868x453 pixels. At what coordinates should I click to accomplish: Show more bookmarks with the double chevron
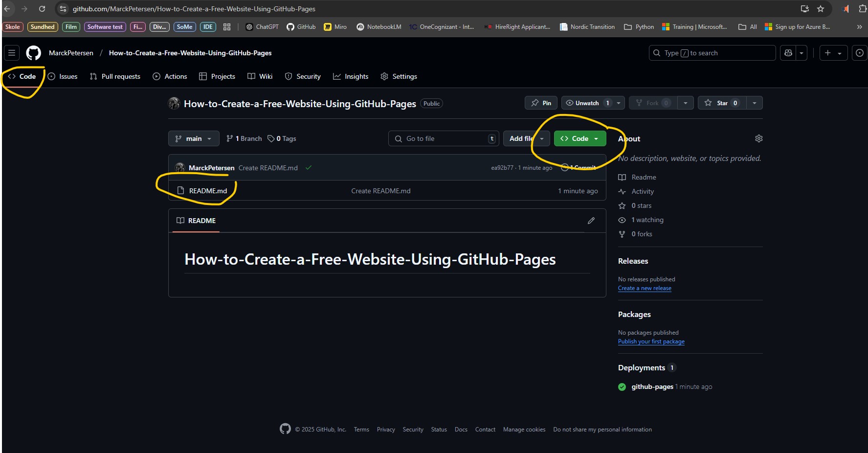(x=859, y=27)
